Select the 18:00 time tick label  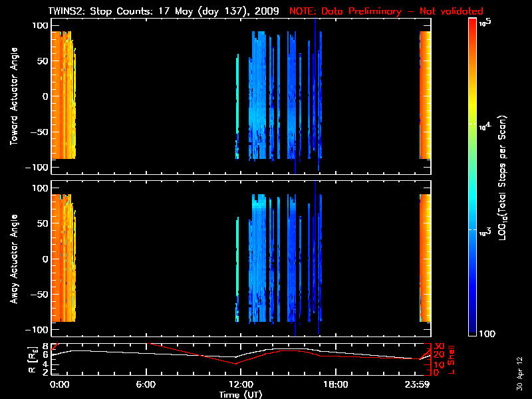click(x=334, y=384)
